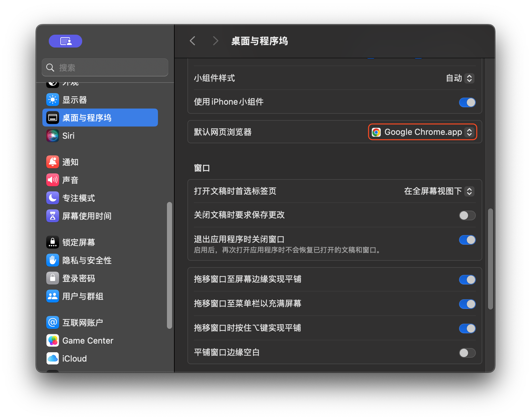Turn off 拖移窗口时按住⌥键实现平铺 switch
The height and width of the screenshot is (420, 531).
(467, 328)
